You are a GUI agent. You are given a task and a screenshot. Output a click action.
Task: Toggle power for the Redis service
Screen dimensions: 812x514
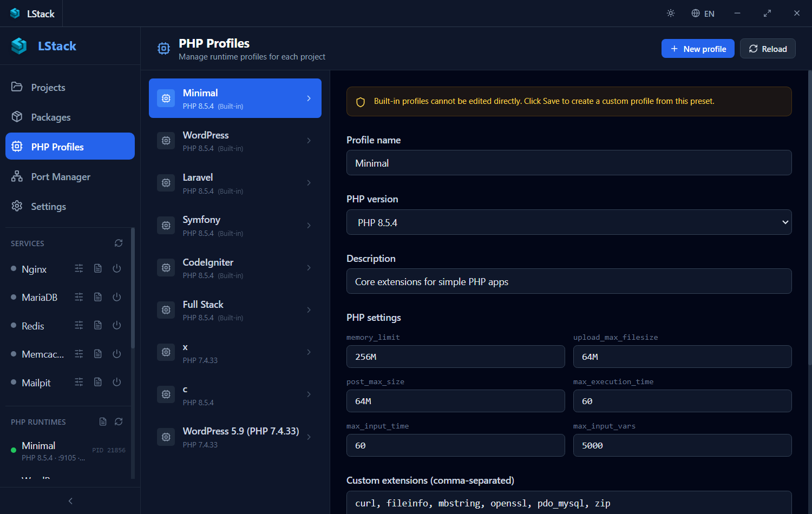(x=117, y=326)
